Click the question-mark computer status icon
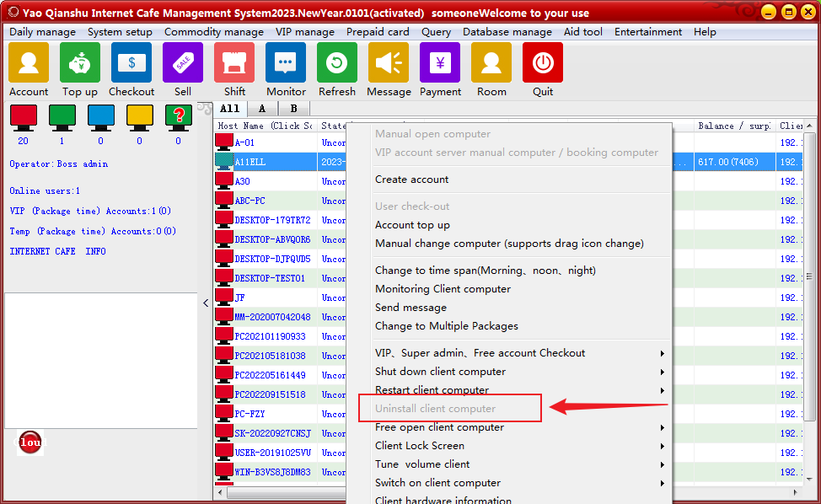 tap(179, 118)
